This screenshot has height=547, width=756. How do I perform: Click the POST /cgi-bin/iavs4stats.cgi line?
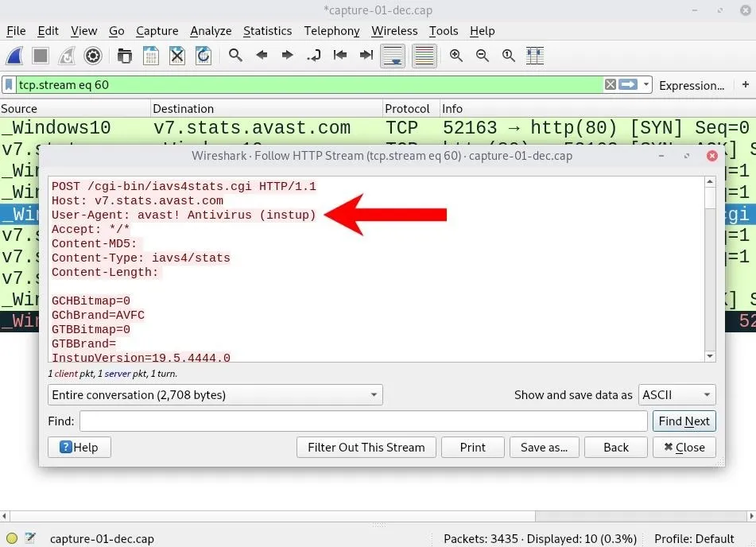point(184,186)
